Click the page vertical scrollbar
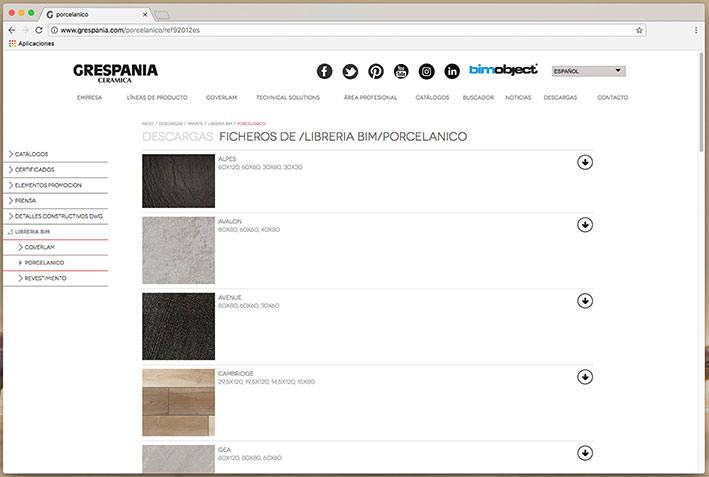Image resolution: width=709 pixels, height=477 pixels. tap(701, 102)
